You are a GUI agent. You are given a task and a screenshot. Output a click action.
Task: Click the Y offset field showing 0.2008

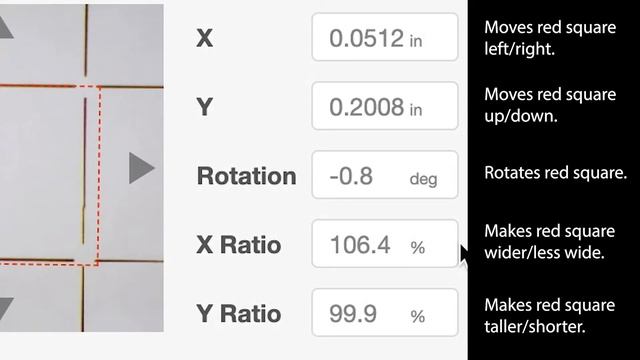[x=384, y=106]
